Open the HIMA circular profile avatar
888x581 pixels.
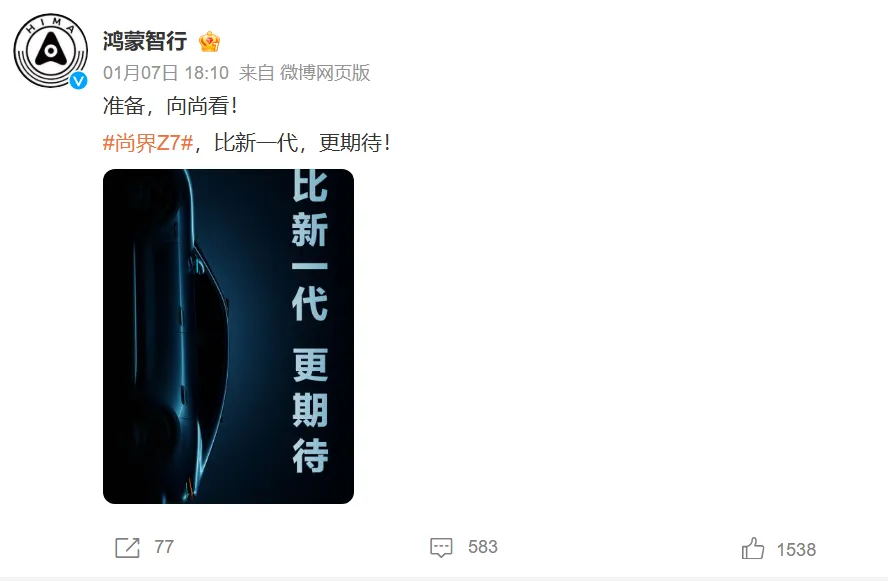click(50, 50)
